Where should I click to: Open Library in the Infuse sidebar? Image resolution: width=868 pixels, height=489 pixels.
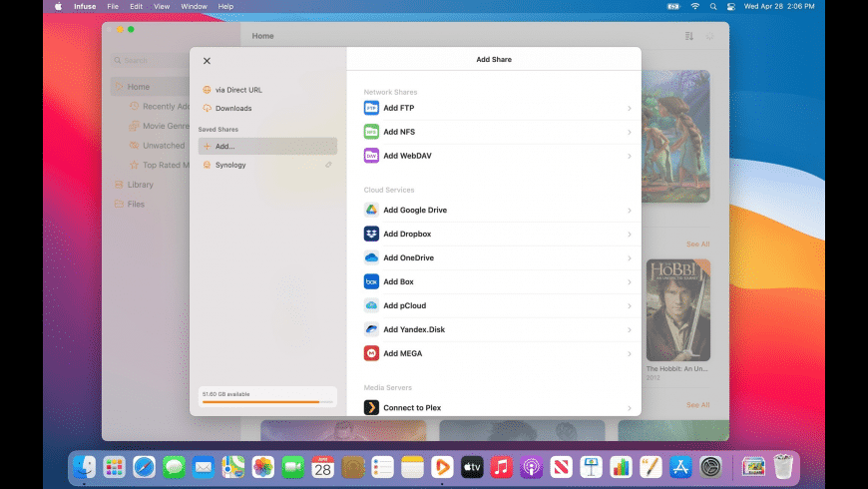click(x=140, y=185)
